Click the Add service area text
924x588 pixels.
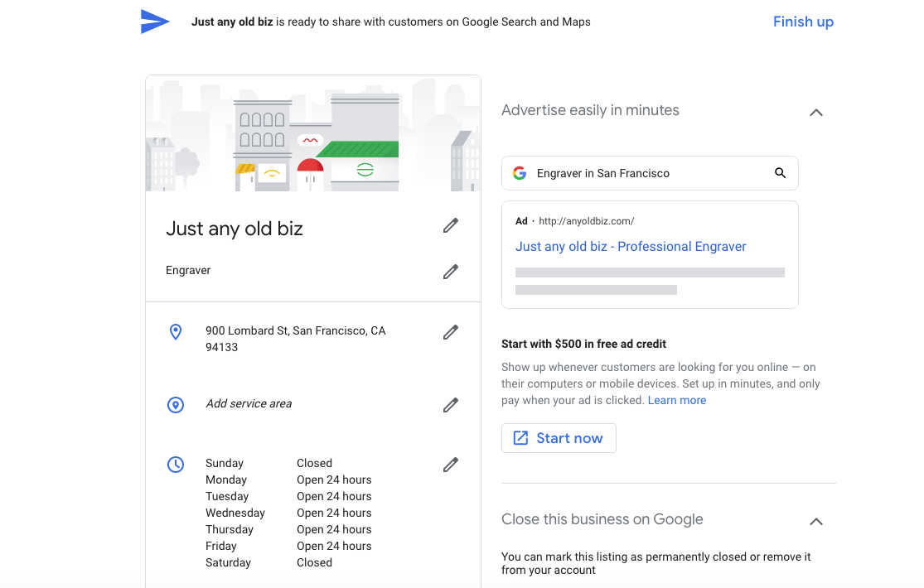tap(249, 403)
